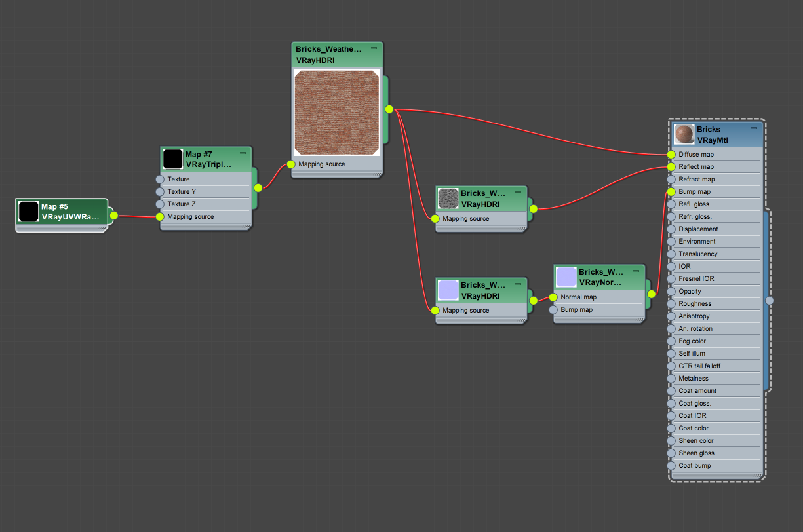This screenshot has width=803, height=532.
Task: Click the Mapping source socket on Map #7
Action: point(160,216)
